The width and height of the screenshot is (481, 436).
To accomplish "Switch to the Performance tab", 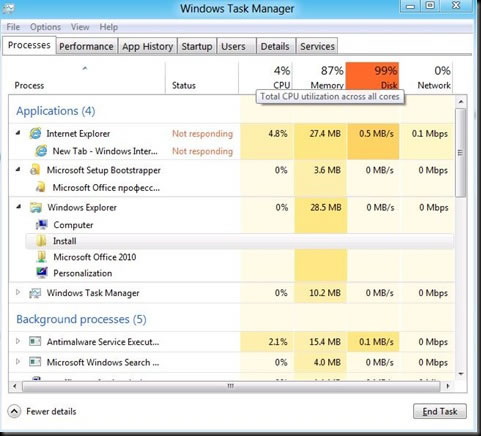I will coord(86,46).
